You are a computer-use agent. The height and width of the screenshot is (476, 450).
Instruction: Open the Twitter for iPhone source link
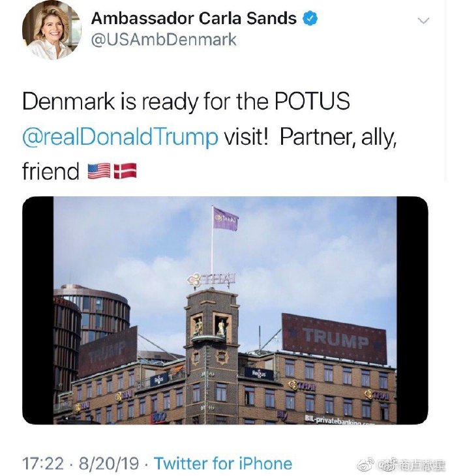point(223,464)
